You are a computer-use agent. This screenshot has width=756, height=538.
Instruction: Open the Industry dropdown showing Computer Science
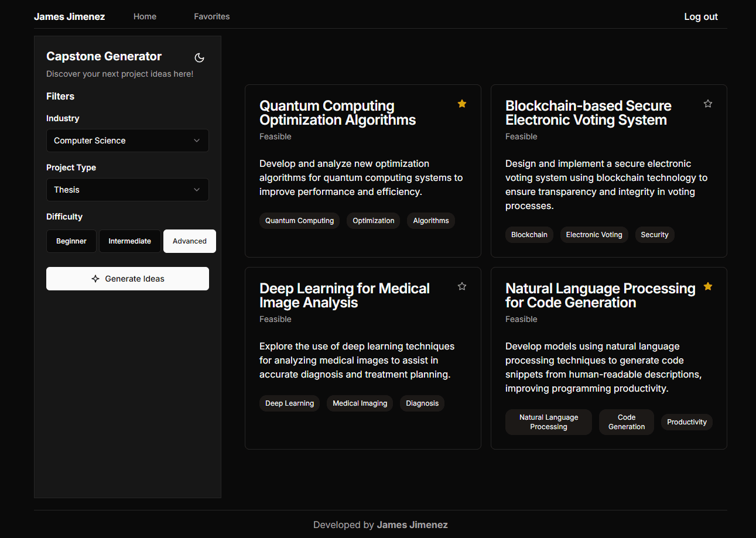(128, 141)
